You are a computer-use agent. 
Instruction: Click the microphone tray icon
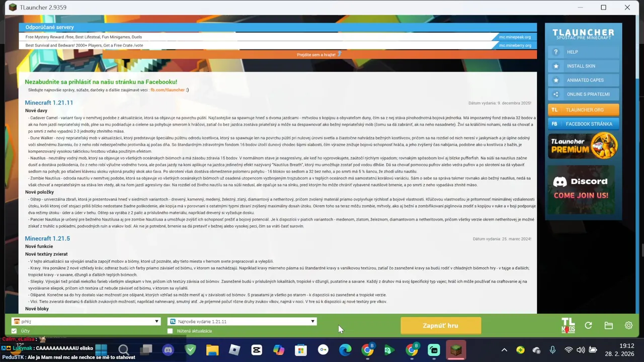[x=552, y=350]
